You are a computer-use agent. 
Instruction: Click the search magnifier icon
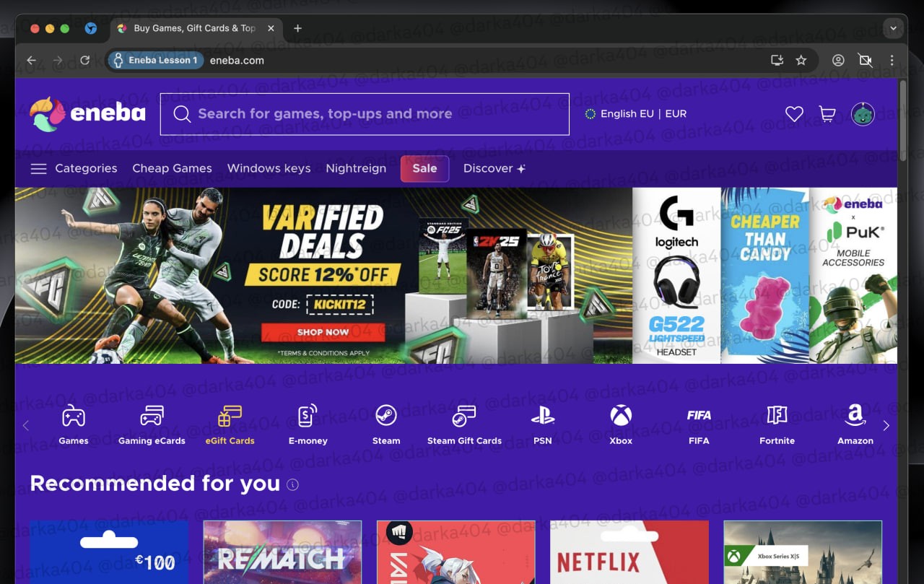pyautogui.click(x=182, y=114)
